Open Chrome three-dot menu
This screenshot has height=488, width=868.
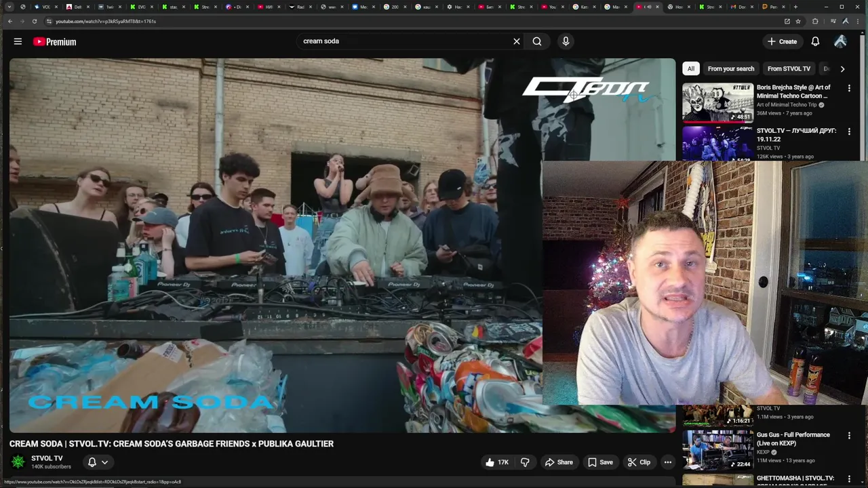point(857,21)
